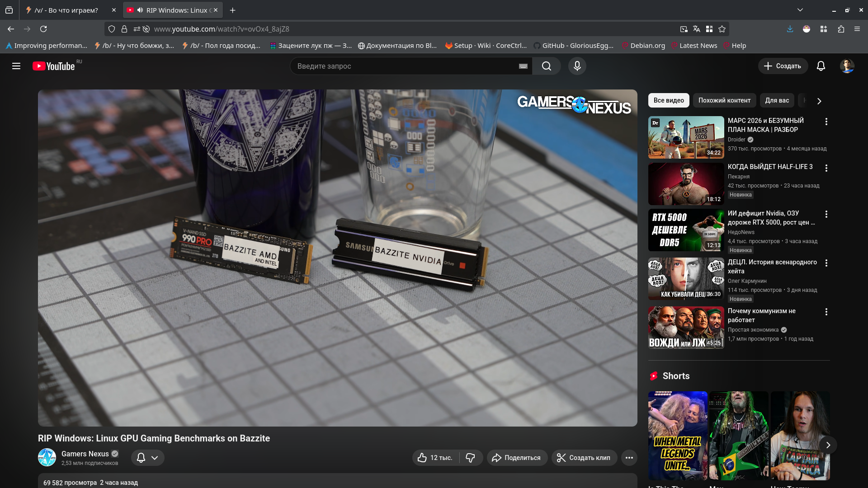Viewport: 868px width, 488px height.
Task: Open the on-screen keyboard icon in search
Action: [x=523, y=66]
